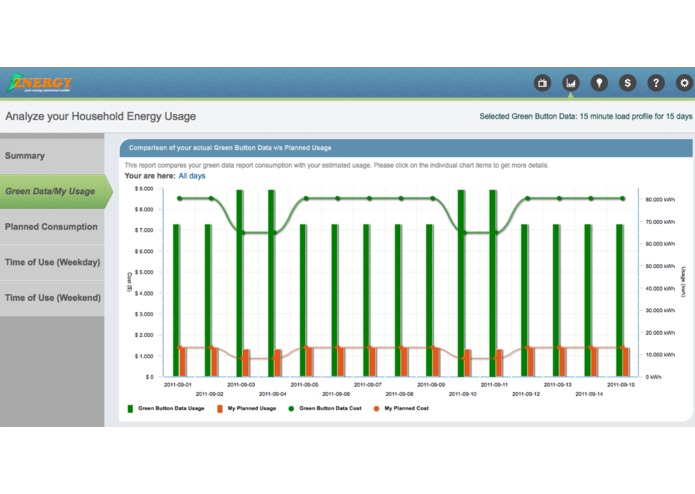Click green cost data point for 2011-09-11
Viewport: 695px width, 494px height.
tap(496, 233)
